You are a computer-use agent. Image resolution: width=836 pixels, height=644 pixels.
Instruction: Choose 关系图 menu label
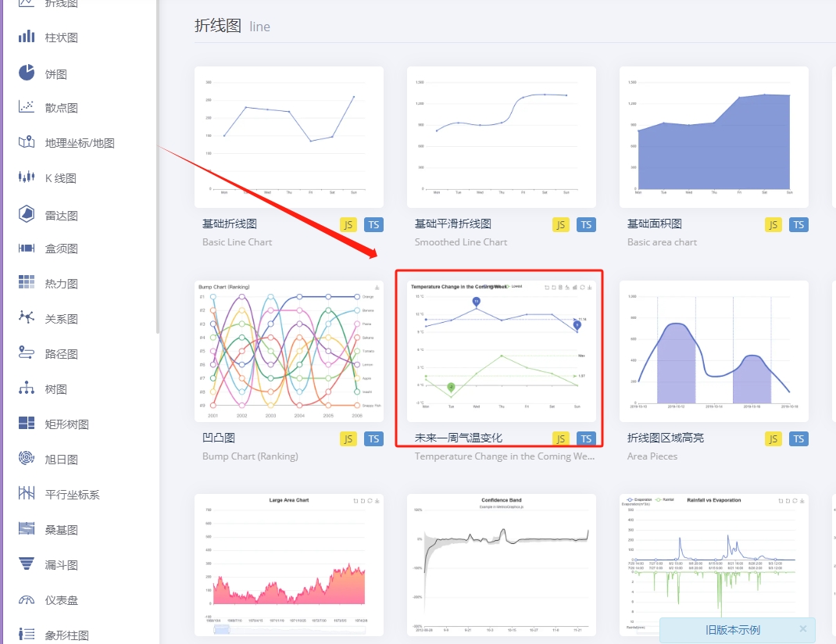[x=61, y=318]
